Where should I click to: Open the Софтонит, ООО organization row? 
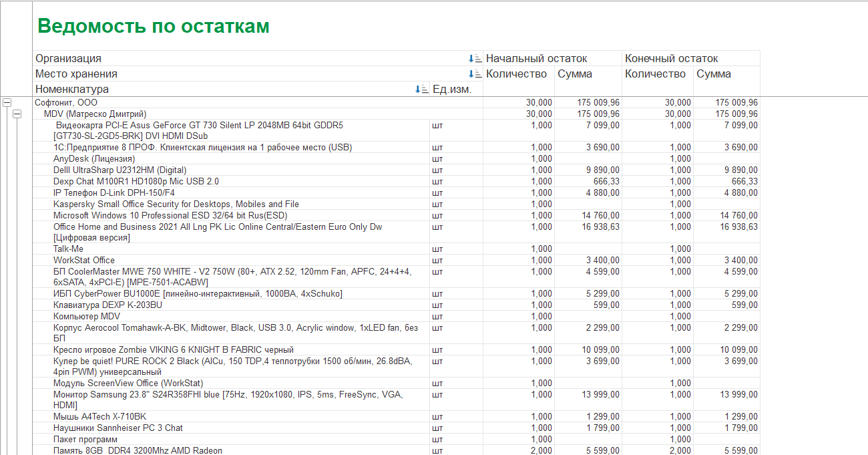(66, 103)
